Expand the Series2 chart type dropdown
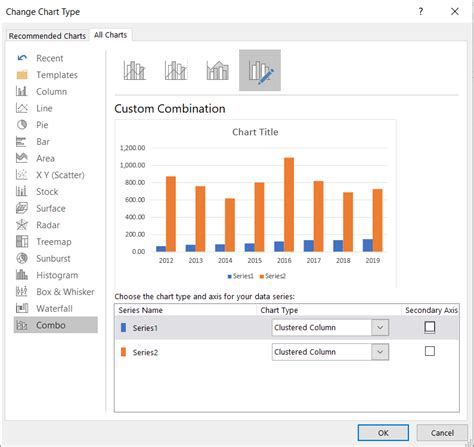 (x=380, y=352)
